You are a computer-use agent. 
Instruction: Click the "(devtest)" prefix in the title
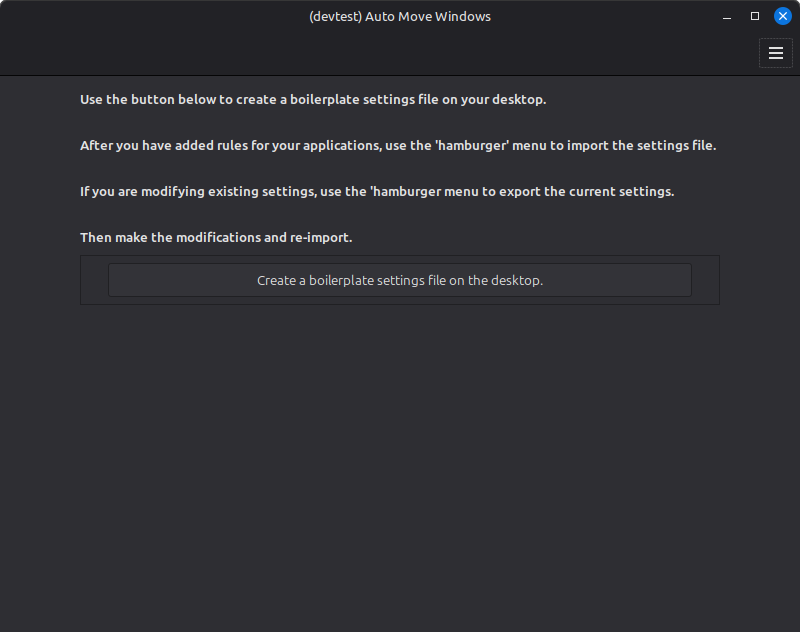[335, 16]
